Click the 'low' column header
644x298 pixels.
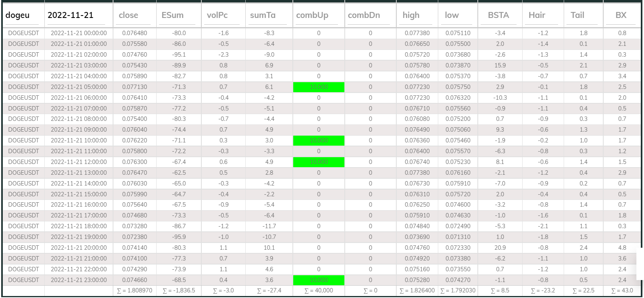click(x=452, y=15)
